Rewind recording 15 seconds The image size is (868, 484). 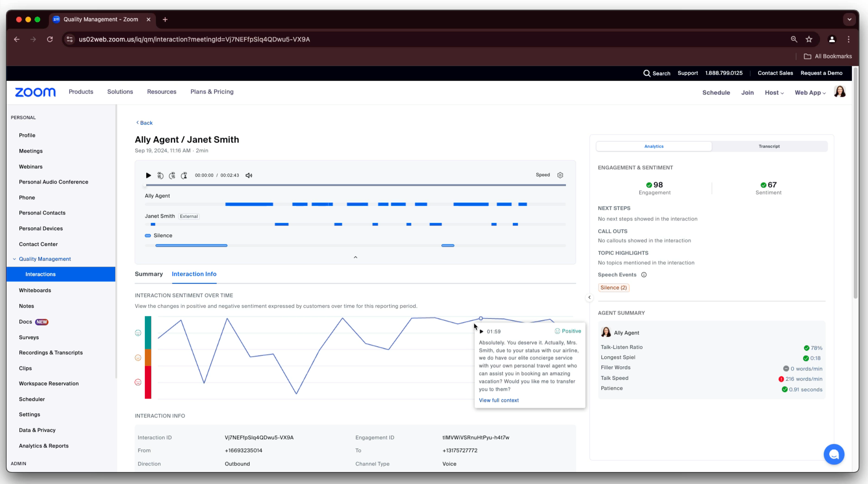(160, 175)
